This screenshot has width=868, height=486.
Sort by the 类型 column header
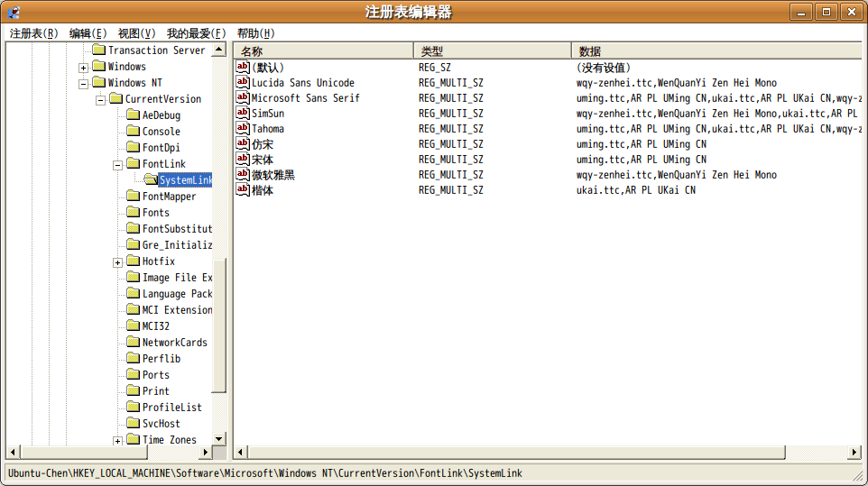[x=492, y=50]
